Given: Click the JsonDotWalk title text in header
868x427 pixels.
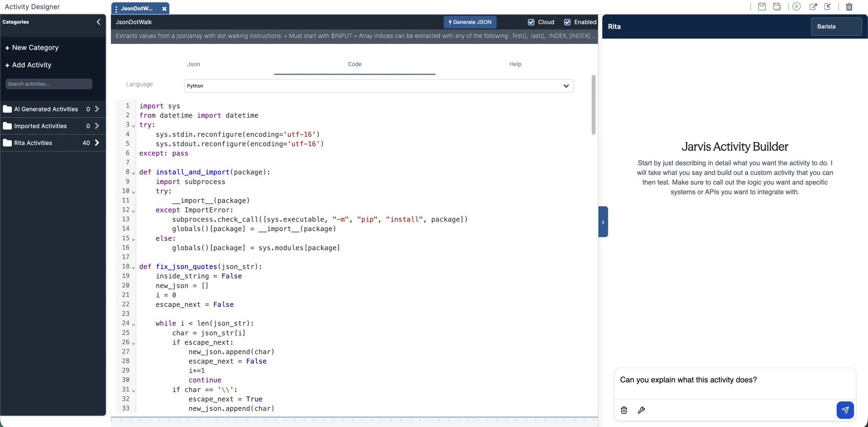Looking at the screenshot, I should click(x=134, y=22).
